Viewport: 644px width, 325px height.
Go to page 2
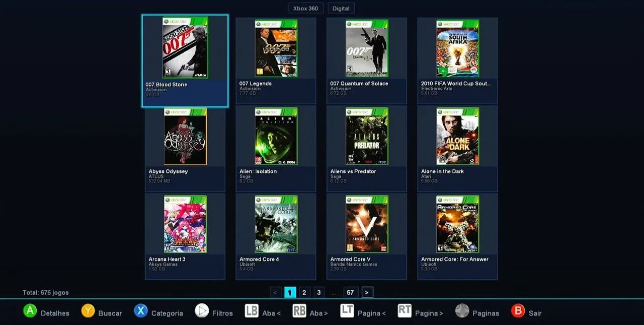click(x=304, y=292)
